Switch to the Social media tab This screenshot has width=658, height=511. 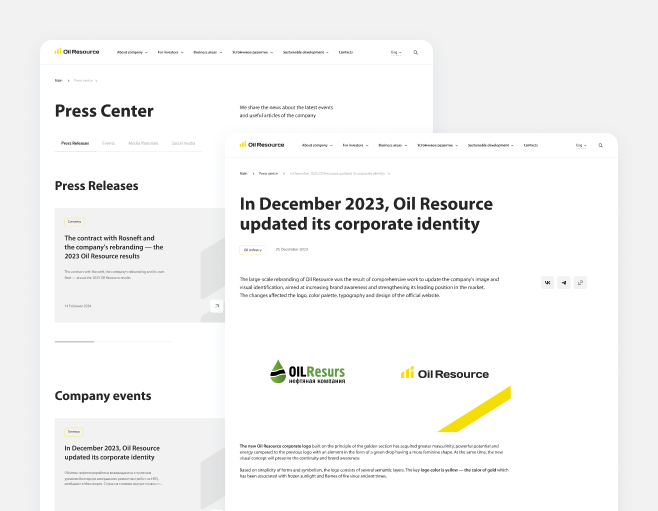183,143
